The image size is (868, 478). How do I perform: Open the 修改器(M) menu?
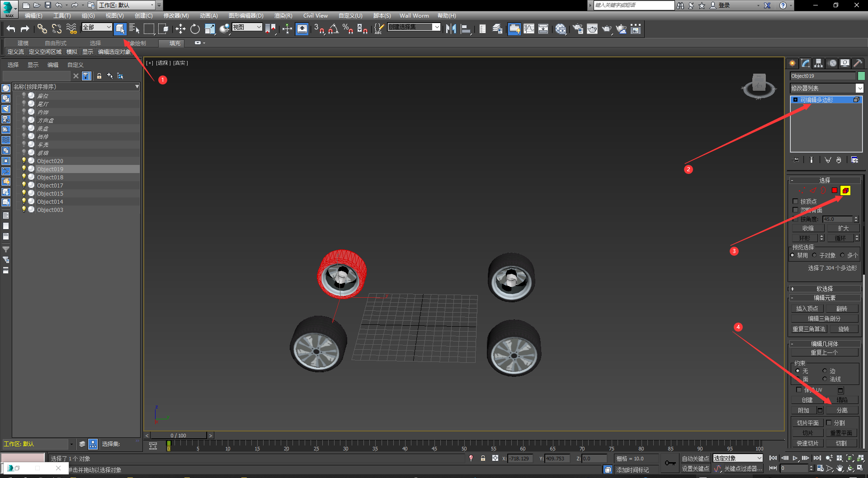(x=176, y=16)
